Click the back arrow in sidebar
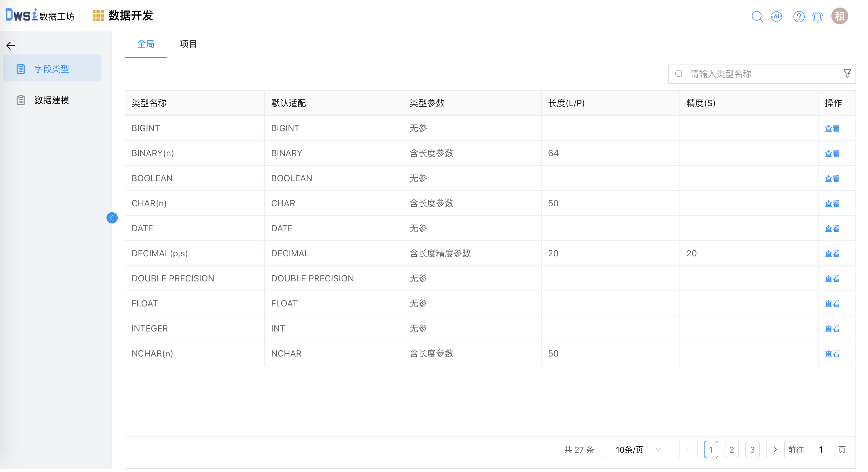The width and height of the screenshot is (868, 472). coord(11,45)
